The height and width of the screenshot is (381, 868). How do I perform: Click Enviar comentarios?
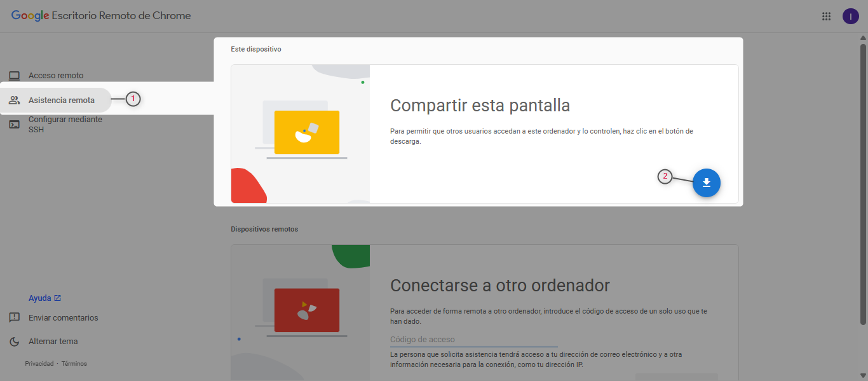coord(63,317)
